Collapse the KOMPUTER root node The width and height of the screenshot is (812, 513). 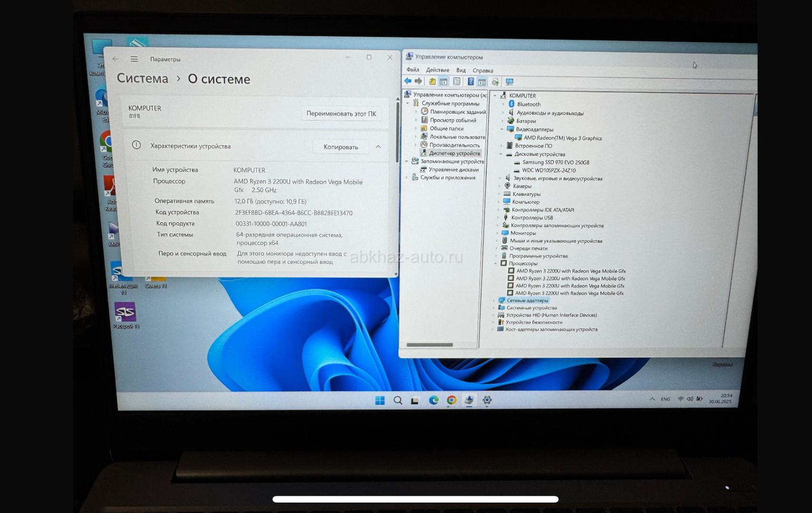pyautogui.click(x=495, y=95)
